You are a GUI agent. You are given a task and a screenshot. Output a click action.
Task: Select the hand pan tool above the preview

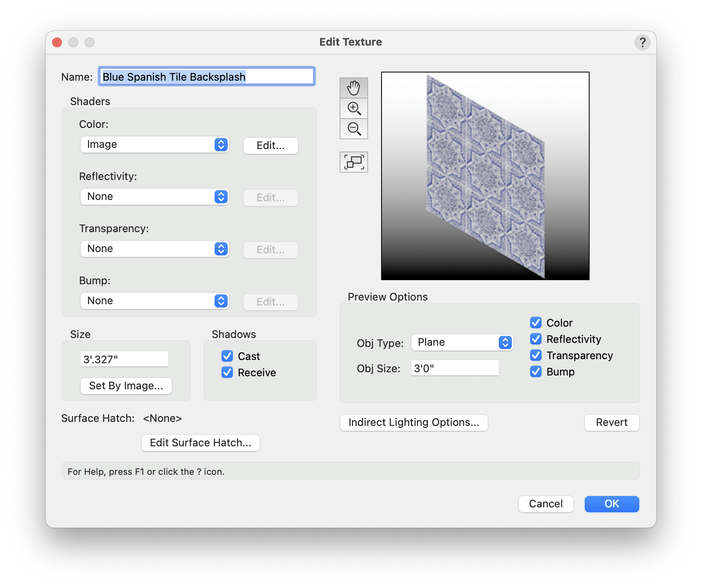click(x=353, y=88)
